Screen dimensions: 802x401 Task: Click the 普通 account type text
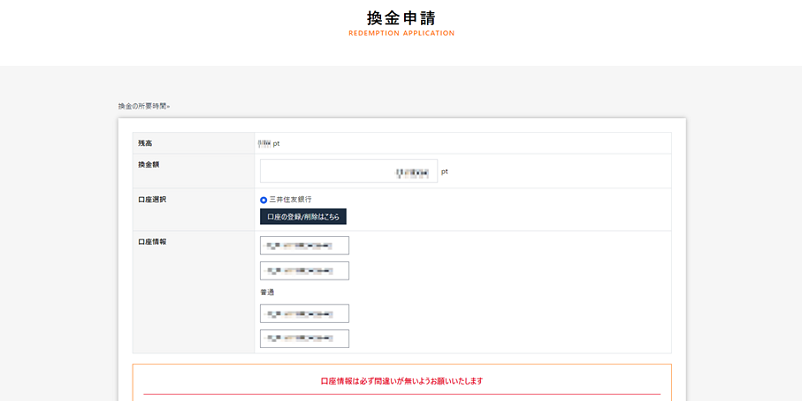(x=268, y=292)
